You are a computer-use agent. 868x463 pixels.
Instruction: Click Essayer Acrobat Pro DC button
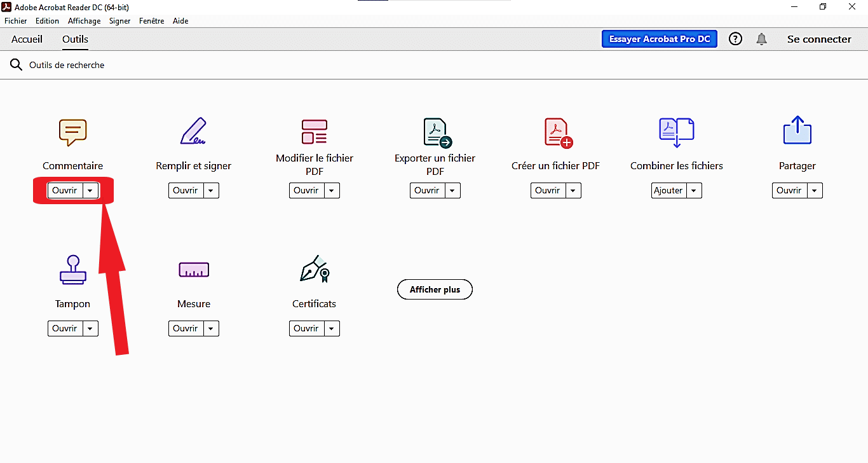pyautogui.click(x=660, y=39)
